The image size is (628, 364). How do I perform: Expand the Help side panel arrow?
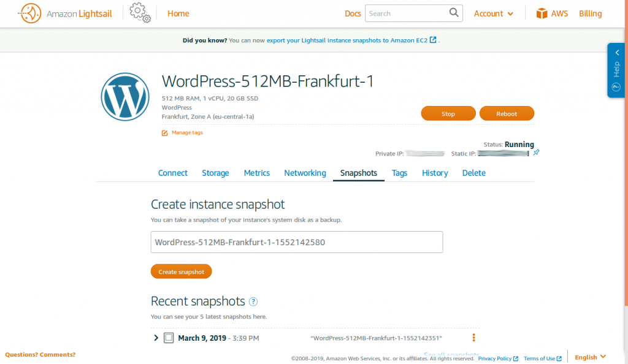(x=617, y=53)
